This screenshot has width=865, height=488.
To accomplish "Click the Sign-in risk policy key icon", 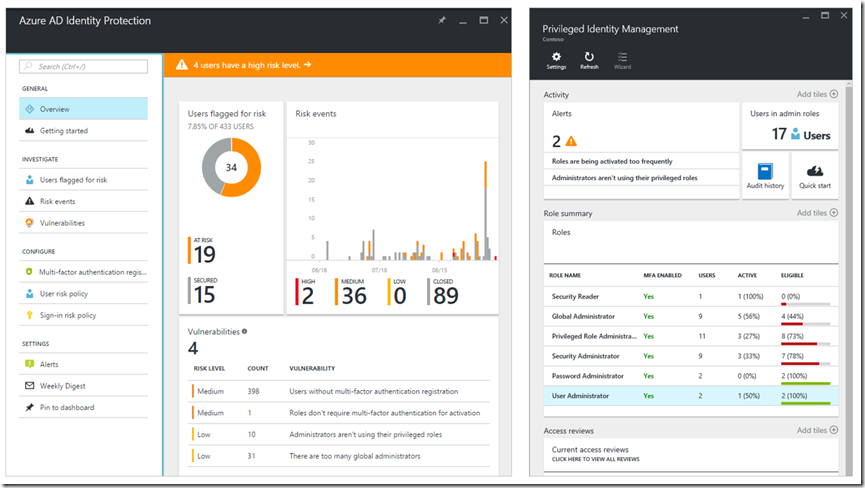I will tap(30, 315).
